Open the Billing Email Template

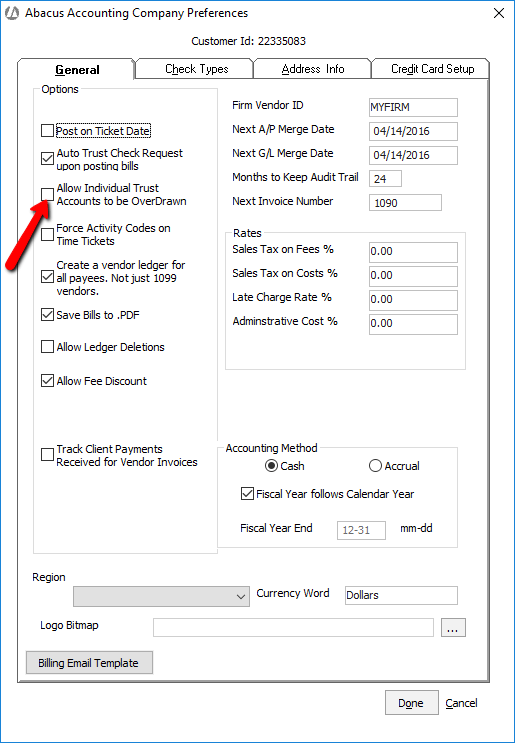pyautogui.click(x=89, y=662)
